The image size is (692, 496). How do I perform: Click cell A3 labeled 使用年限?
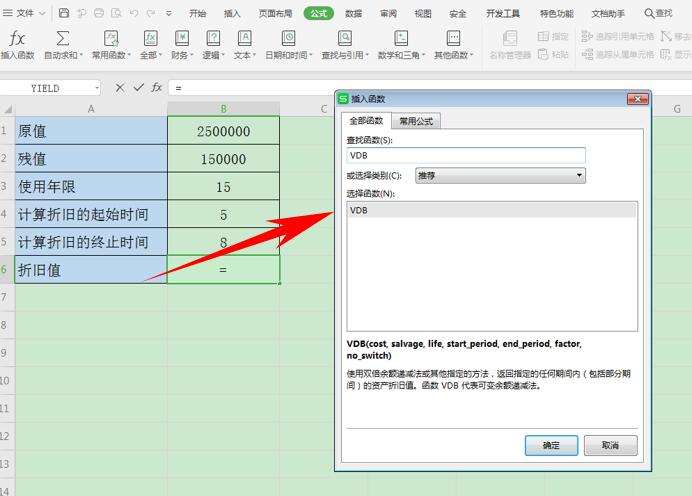click(x=91, y=186)
